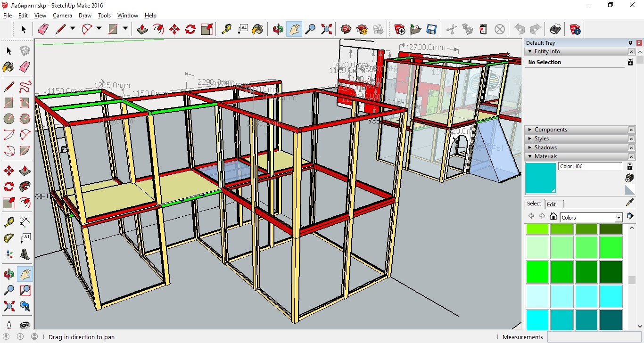This screenshot has width=644, height=343.
Task: Pick the Axes tool in left toolbar
Action: click(x=9, y=254)
